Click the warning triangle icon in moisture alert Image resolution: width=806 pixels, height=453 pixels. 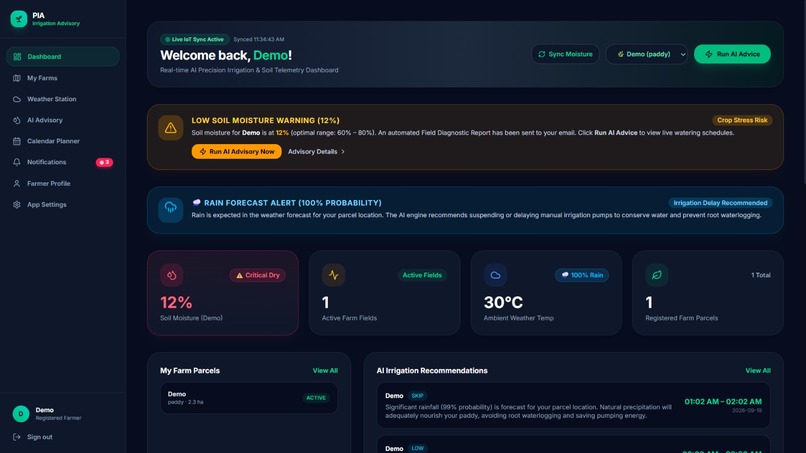171,128
